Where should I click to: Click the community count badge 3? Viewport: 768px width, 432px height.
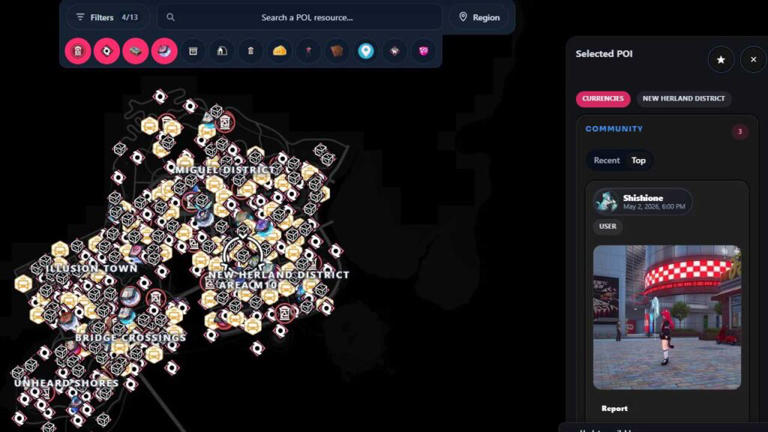[x=740, y=131]
